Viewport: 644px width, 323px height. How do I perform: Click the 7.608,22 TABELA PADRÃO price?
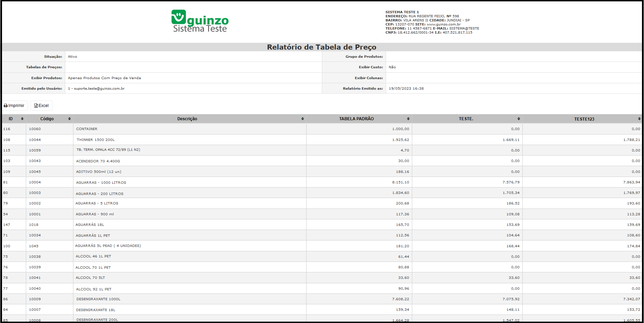pyautogui.click(x=401, y=299)
